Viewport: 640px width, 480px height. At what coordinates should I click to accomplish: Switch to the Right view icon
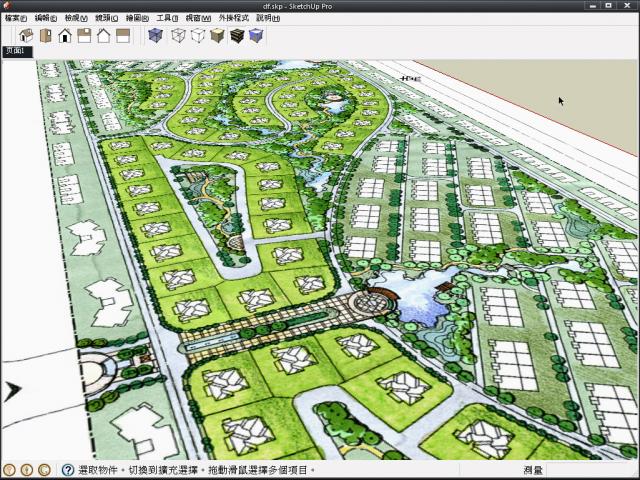[x=84, y=36]
